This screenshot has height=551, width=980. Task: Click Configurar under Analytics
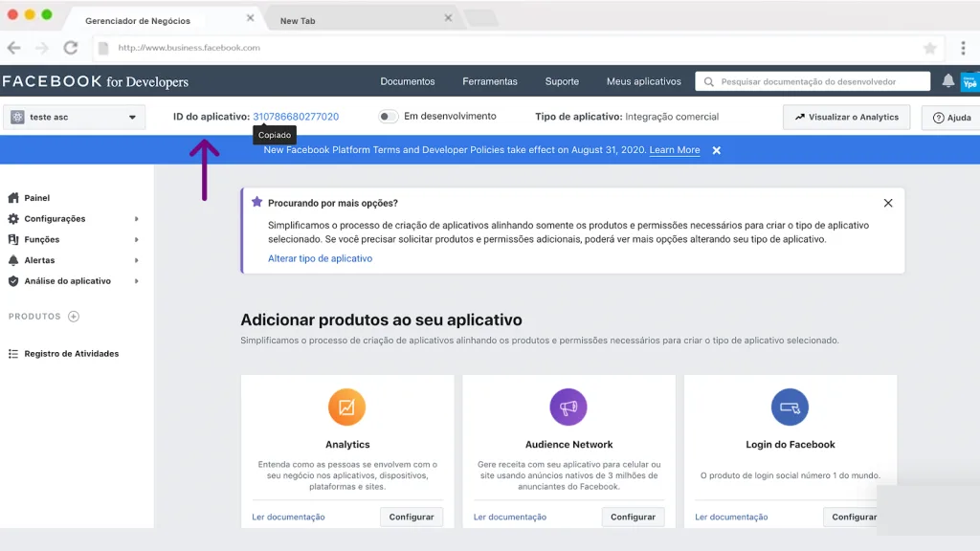coord(412,517)
